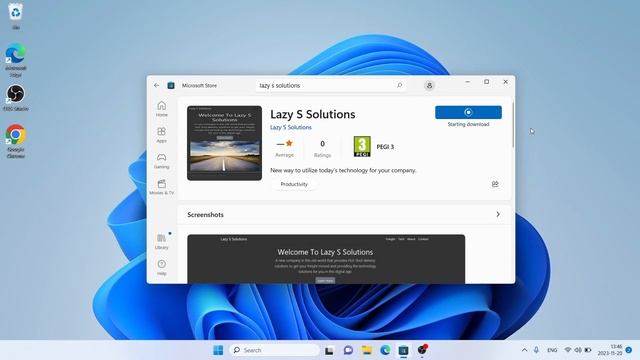Click the Starting download status text
Screen dimensions: 640x360
(468, 124)
